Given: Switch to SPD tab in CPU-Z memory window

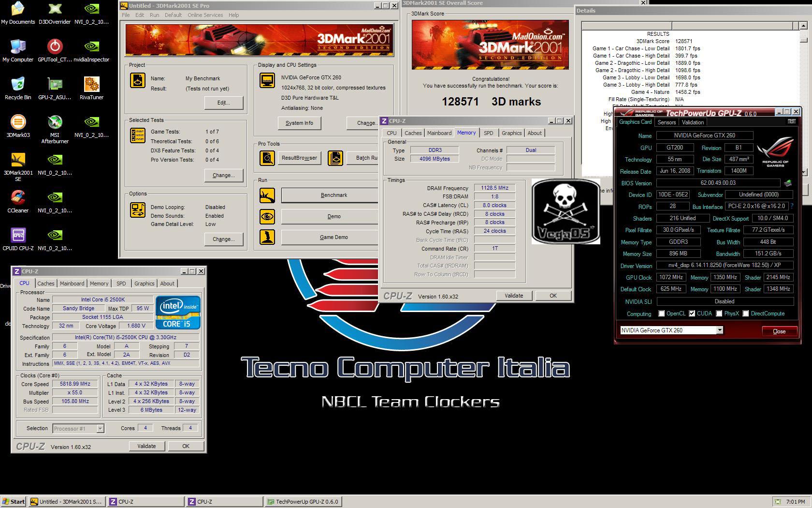Looking at the screenshot, I should click(489, 133).
